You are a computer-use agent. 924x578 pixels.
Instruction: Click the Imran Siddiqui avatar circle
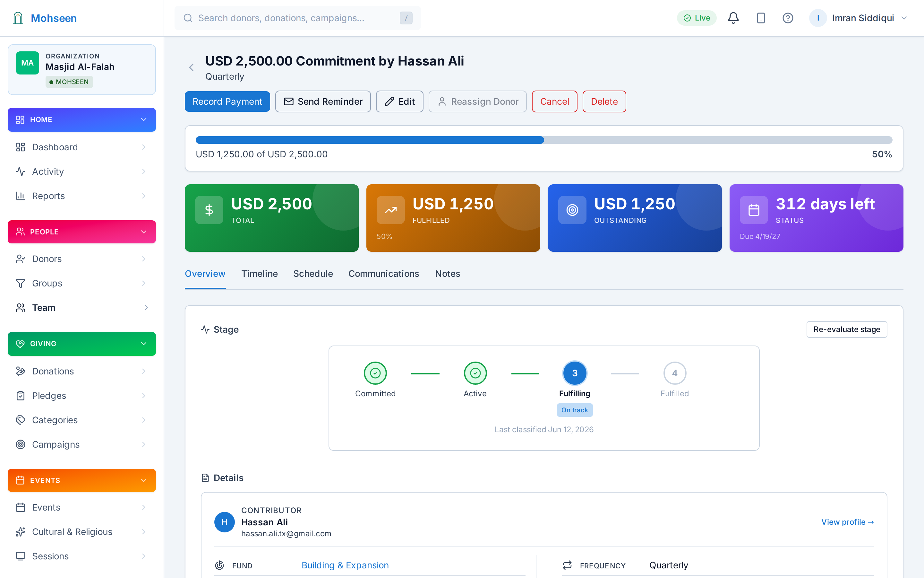(x=818, y=18)
